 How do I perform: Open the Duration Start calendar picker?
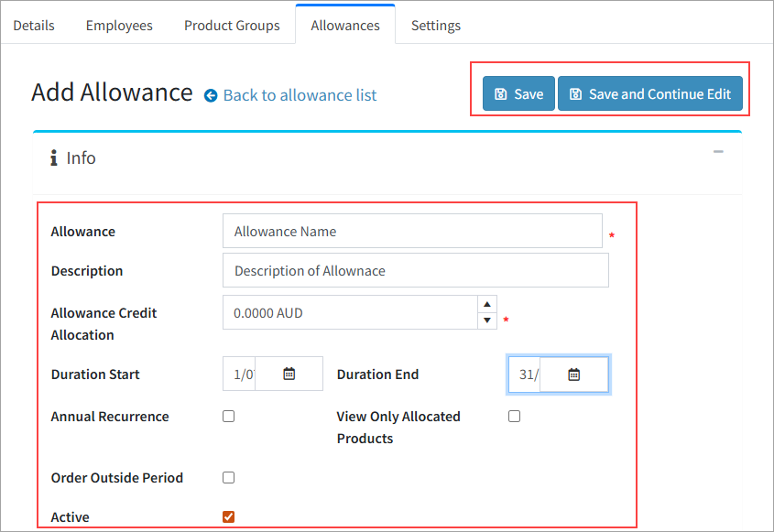(x=289, y=375)
